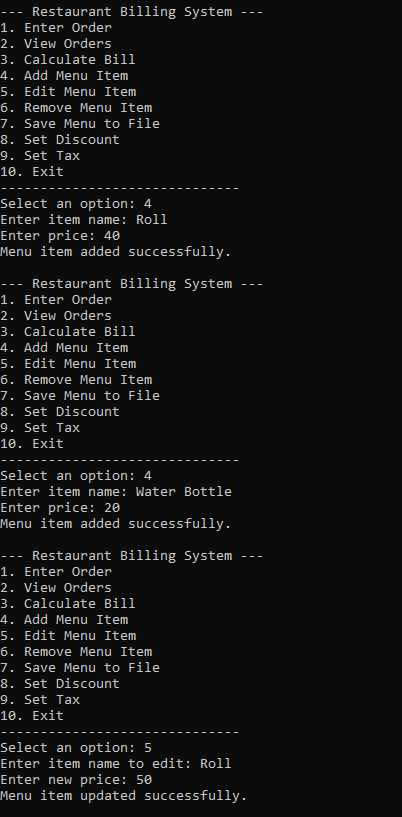Click the 'Enter item name to edit: Roll' line
Viewport: 402px width, 817px height.
coord(116,764)
